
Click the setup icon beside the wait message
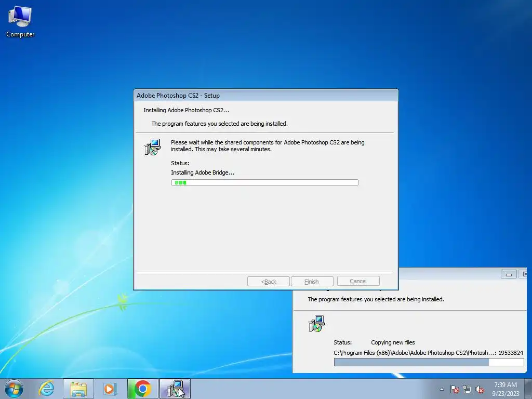coord(152,147)
